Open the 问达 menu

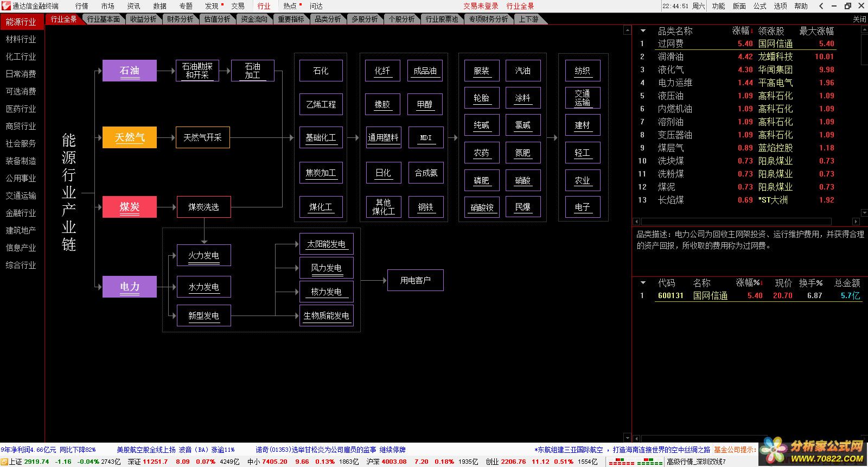point(316,6)
